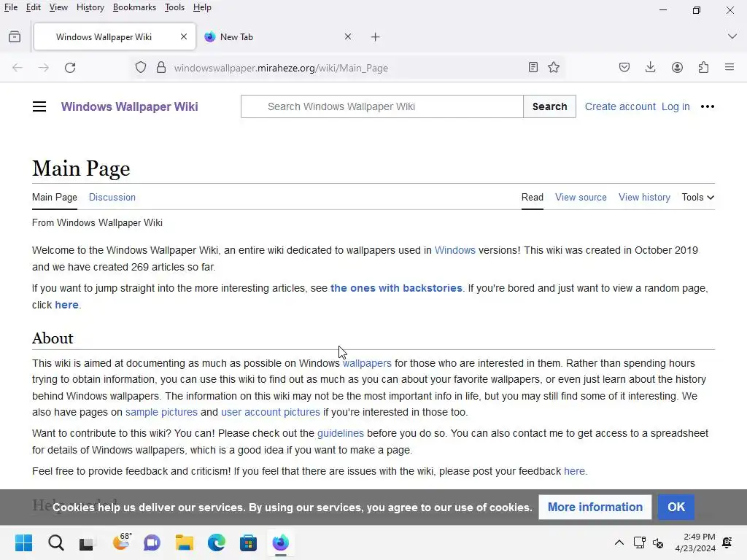
Task: Open Task View on the taskbar
Action: tap(88, 542)
